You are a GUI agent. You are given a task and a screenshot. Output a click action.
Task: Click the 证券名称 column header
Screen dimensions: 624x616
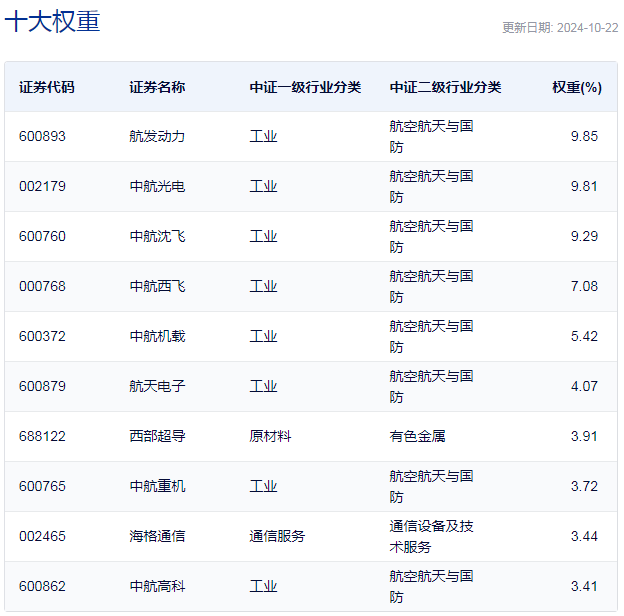point(157,87)
